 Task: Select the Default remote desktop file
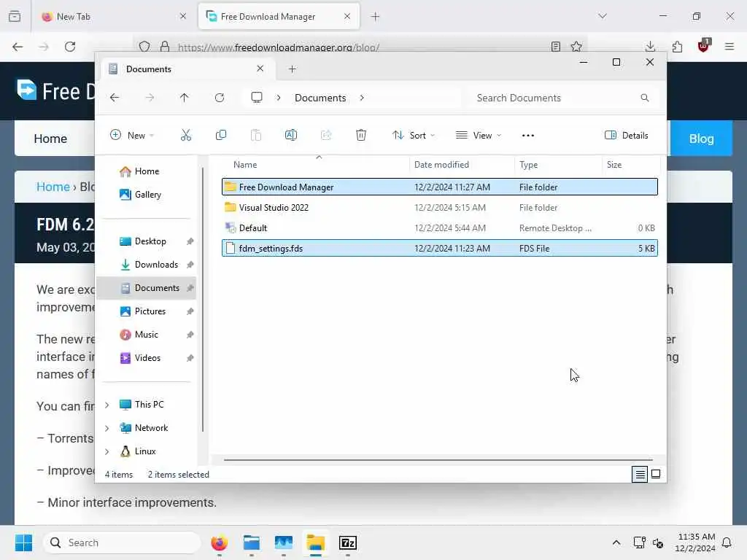tap(439, 228)
